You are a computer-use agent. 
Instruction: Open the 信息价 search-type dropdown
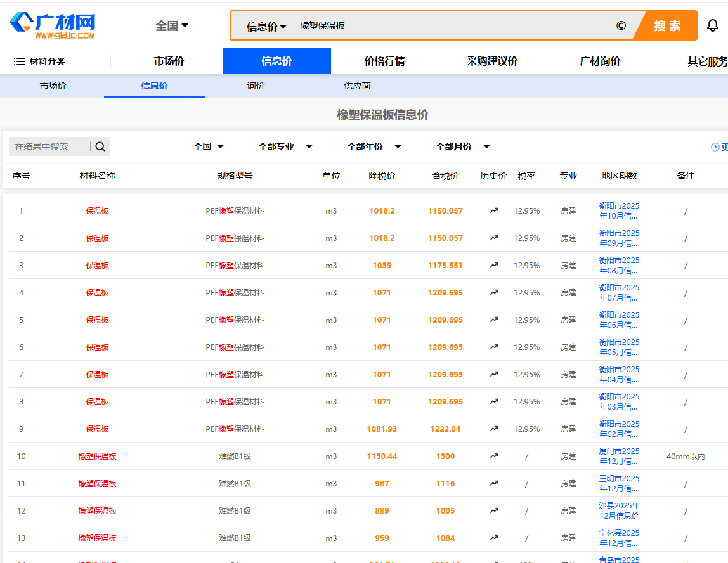click(x=263, y=25)
